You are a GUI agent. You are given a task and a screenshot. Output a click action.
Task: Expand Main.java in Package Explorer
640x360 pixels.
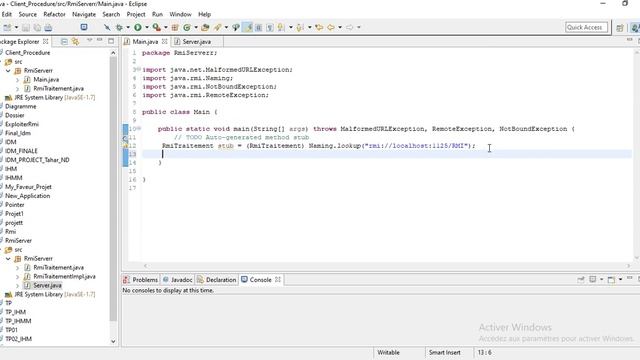click(x=17, y=80)
